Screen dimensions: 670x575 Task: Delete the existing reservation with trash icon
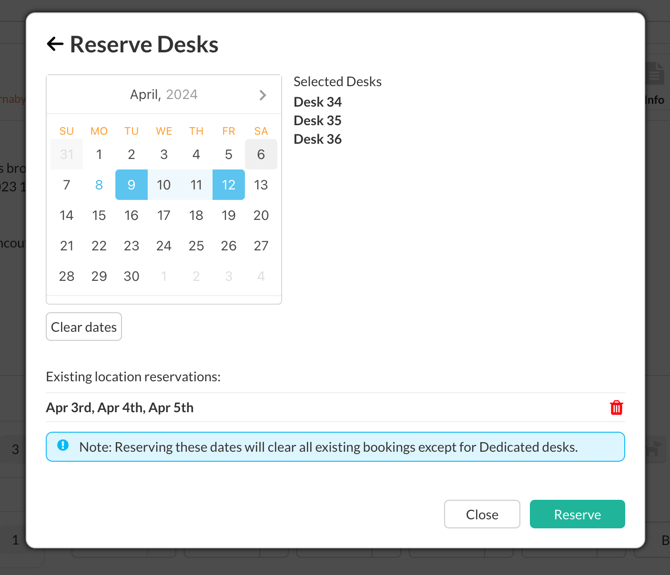click(616, 407)
